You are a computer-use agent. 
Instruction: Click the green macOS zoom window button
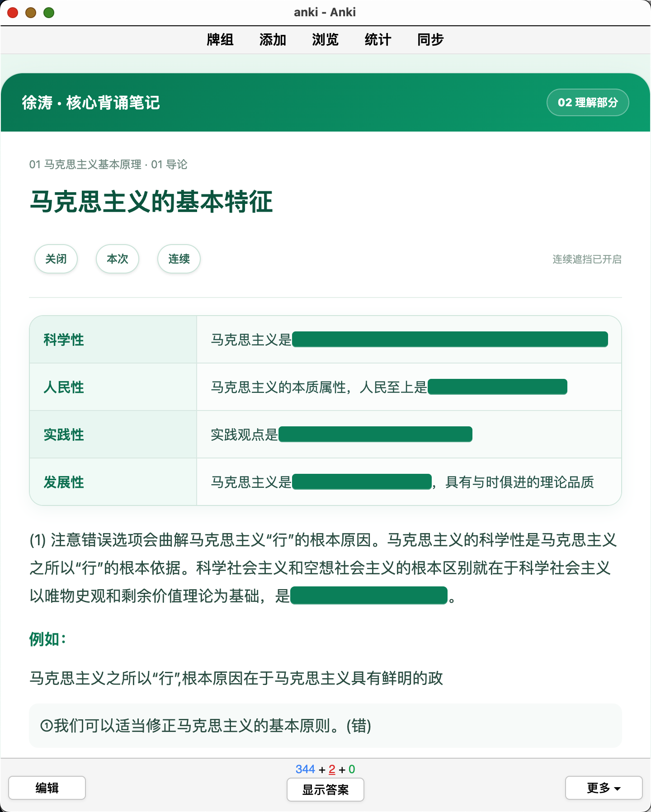[x=49, y=13]
